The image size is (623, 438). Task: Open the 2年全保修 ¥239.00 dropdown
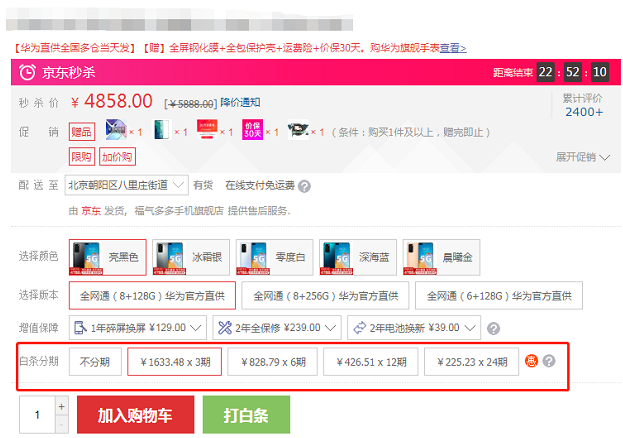[277, 328]
